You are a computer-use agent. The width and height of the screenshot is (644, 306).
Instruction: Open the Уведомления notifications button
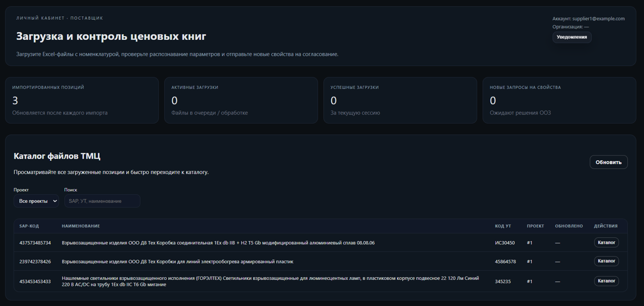[572, 37]
